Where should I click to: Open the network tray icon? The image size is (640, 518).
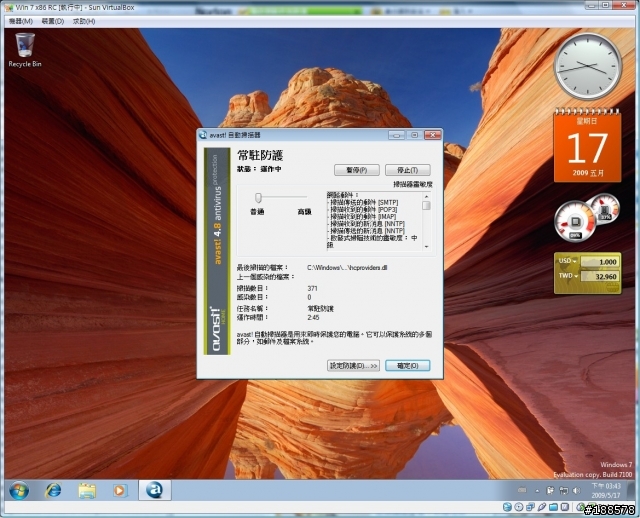point(564,490)
